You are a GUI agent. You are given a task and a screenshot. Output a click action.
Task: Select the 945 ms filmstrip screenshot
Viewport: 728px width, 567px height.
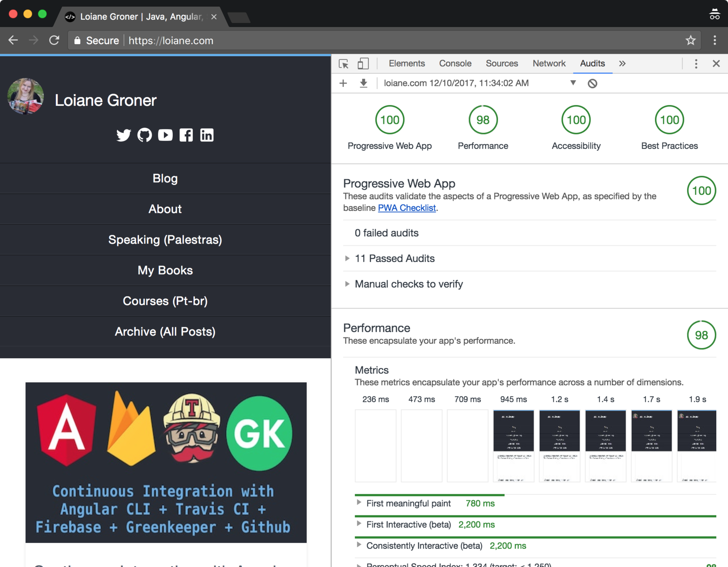click(513, 446)
